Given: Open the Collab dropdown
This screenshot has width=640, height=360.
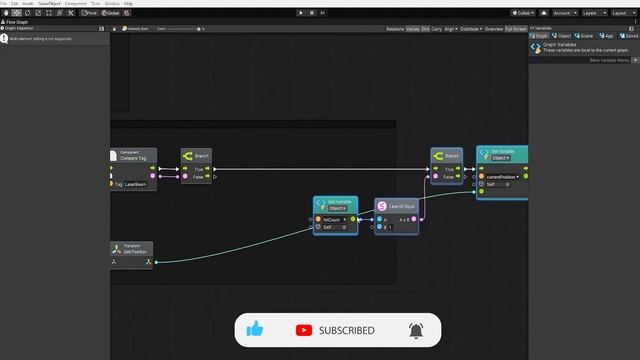Looking at the screenshot, I should (523, 13).
